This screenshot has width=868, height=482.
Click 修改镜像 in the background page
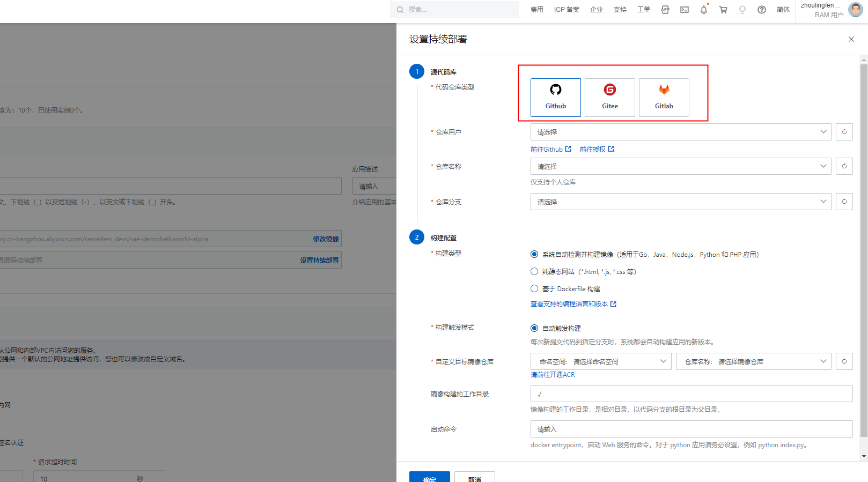click(x=326, y=239)
